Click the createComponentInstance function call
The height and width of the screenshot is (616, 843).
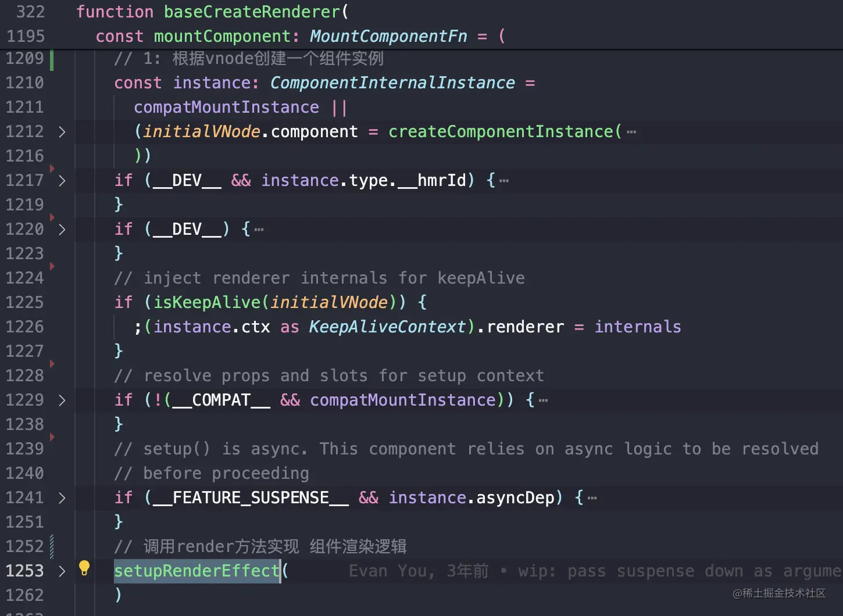[x=500, y=132]
